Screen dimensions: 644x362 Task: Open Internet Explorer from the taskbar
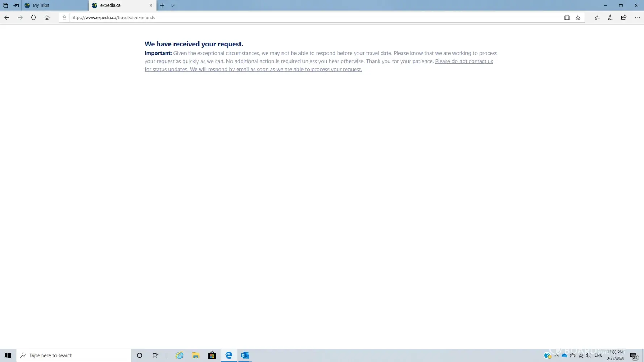[x=180, y=355]
